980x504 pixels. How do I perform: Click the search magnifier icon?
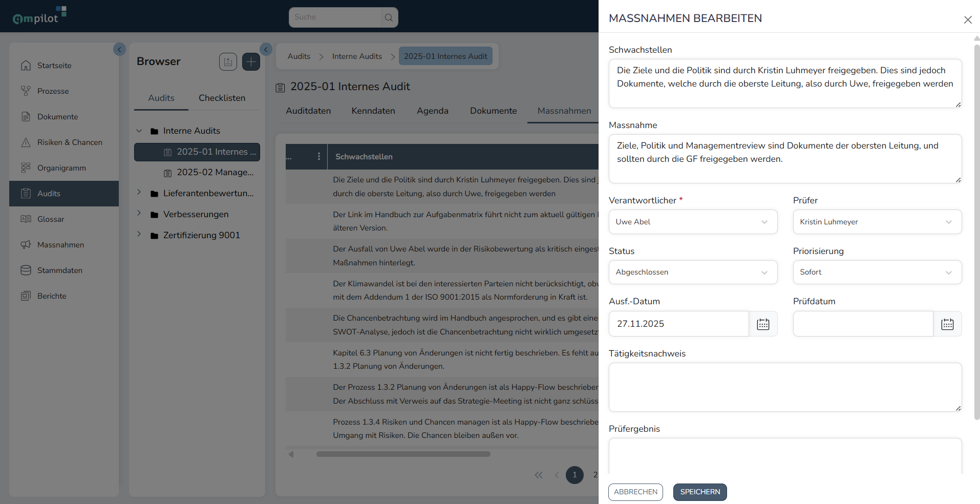tap(389, 17)
